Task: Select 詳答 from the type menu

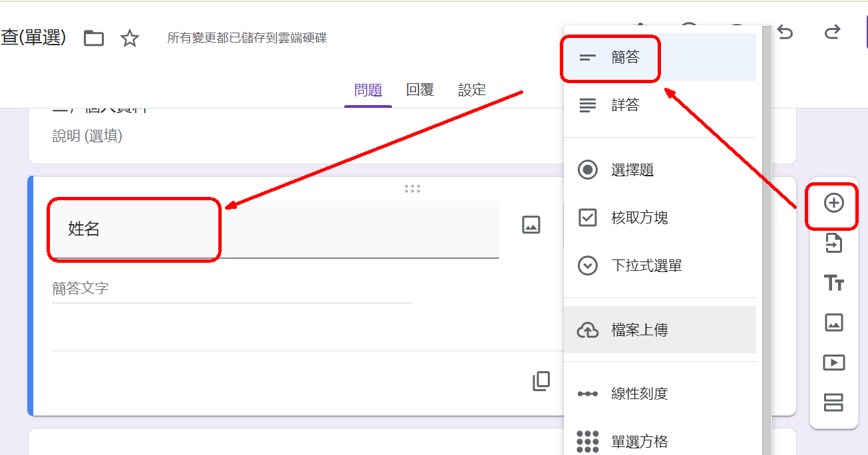Action: pyautogui.click(x=625, y=105)
